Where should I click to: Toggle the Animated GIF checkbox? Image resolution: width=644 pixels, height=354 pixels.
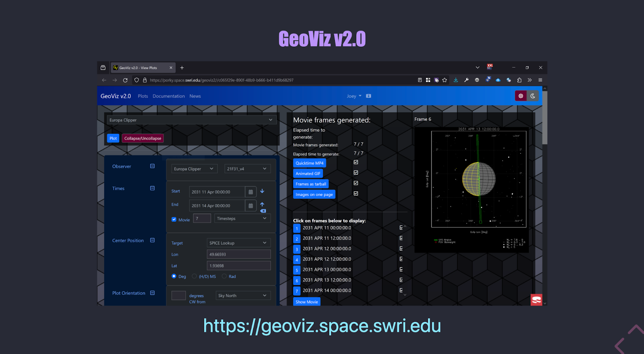point(356,173)
